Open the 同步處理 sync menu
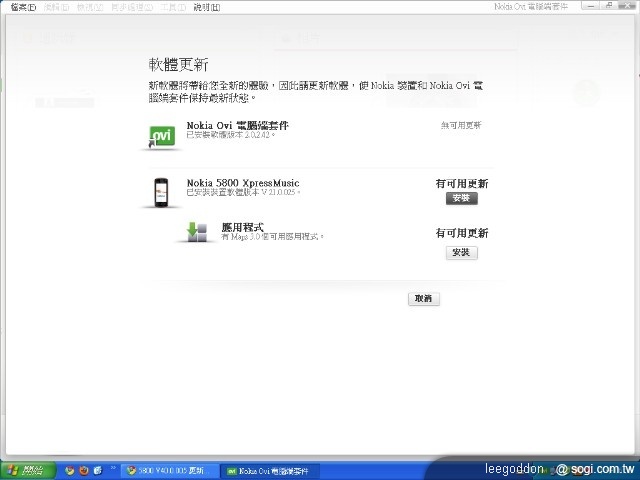This screenshot has width=640, height=480. pyautogui.click(x=132, y=7)
